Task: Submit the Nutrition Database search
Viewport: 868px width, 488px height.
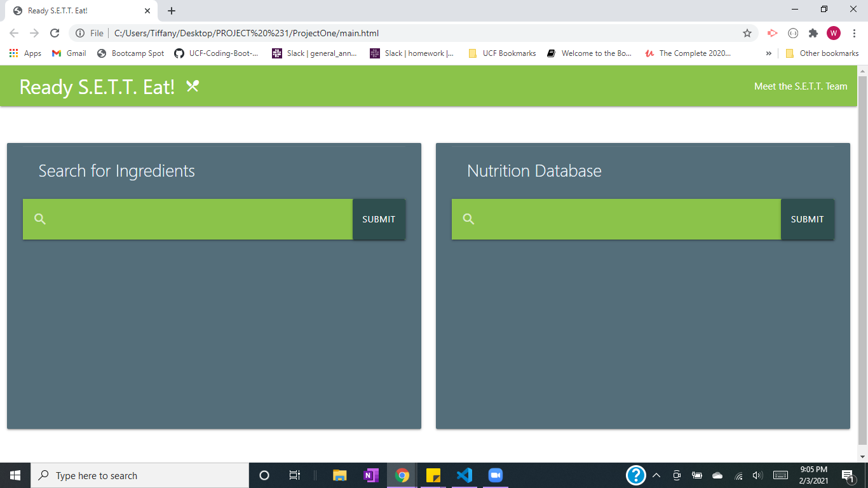Action: (x=807, y=219)
